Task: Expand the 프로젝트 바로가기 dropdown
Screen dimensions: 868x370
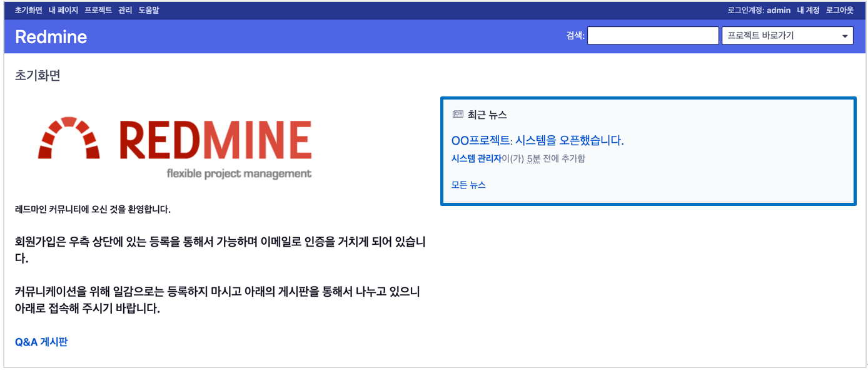Action: pyautogui.click(x=787, y=36)
